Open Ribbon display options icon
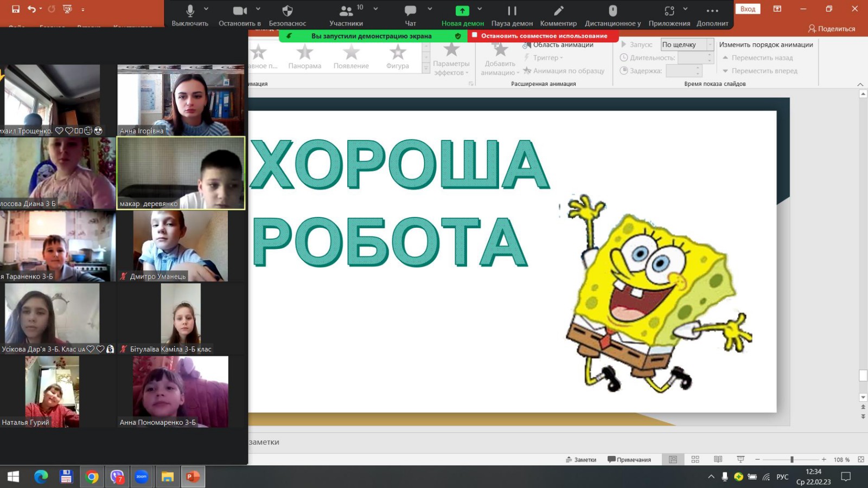This screenshot has height=488, width=868. point(777,9)
